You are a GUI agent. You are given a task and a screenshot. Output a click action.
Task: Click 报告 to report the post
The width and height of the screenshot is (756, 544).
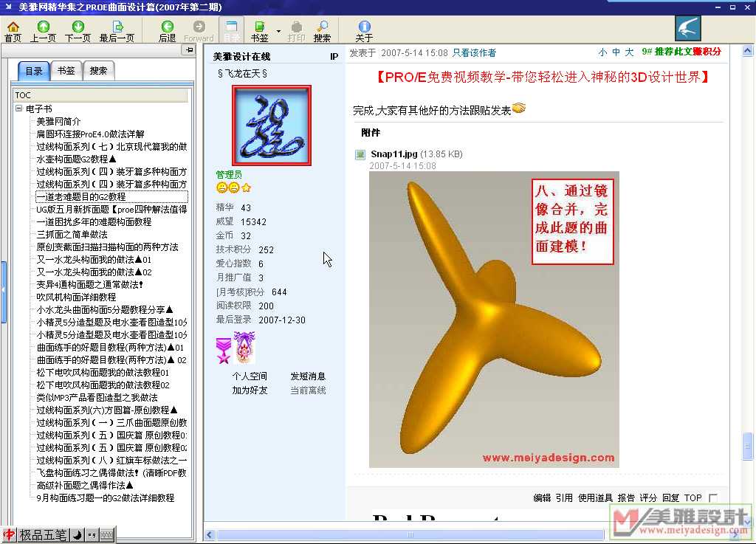pos(626,497)
